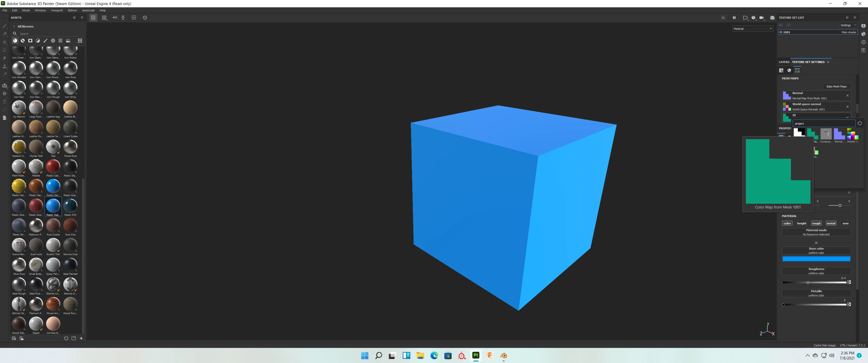Click the refresh icon next to project search
Screen dimensions: 868x363
point(860,123)
